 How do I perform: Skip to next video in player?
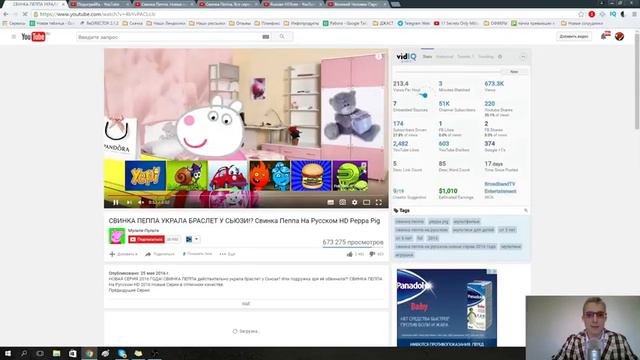[129, 202]
